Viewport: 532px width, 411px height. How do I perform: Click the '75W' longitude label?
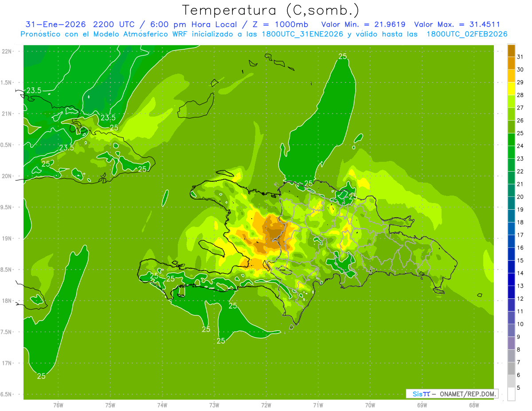tap(110, 405)
